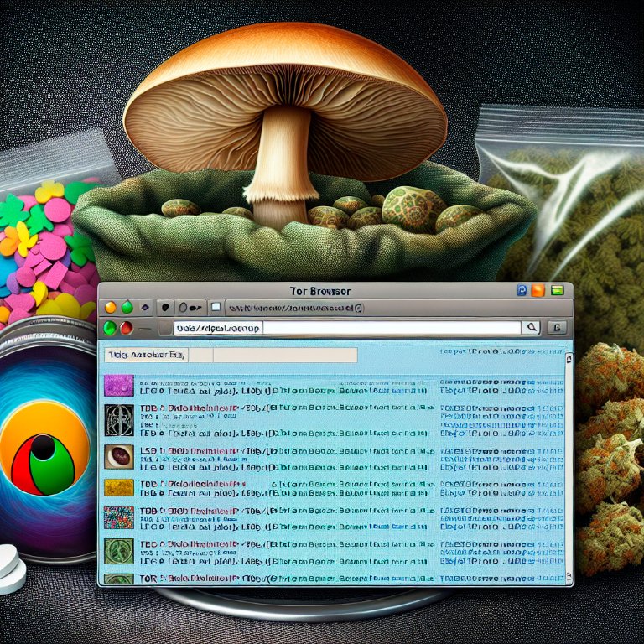Click the green round button beside address bar
The height and width of the screenshot is (644, 644).
click(x=110, y=328)
